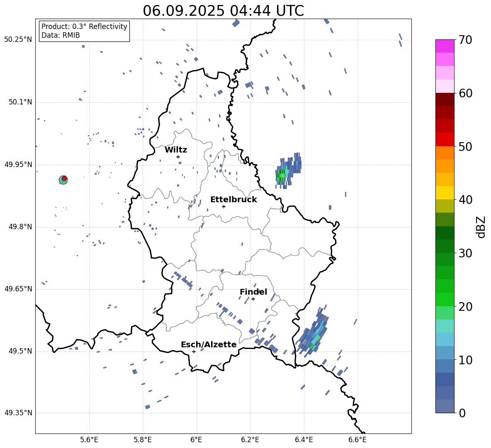Click the 49.5°N latitude label
Viewport: 491px width, 448px height.
(x=21, y=351)
